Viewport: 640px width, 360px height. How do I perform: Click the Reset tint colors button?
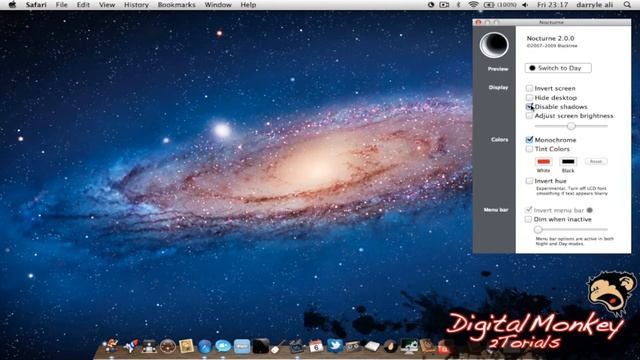coord(596,162)
